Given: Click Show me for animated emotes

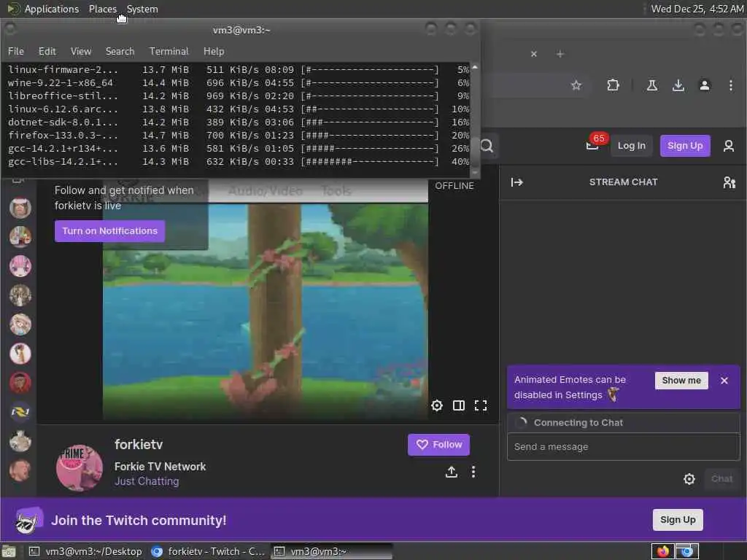Looking at the screenshot, I should click(681, 380).
